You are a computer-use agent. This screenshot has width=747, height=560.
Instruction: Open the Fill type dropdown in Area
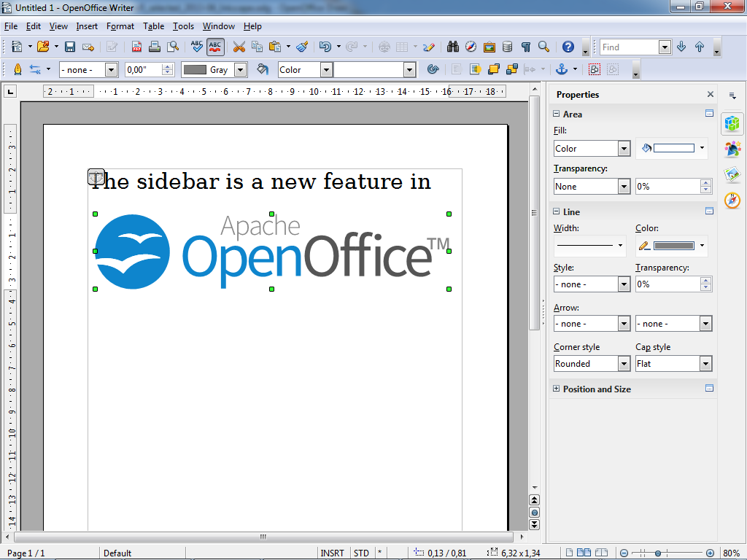[x=622, y=148]
